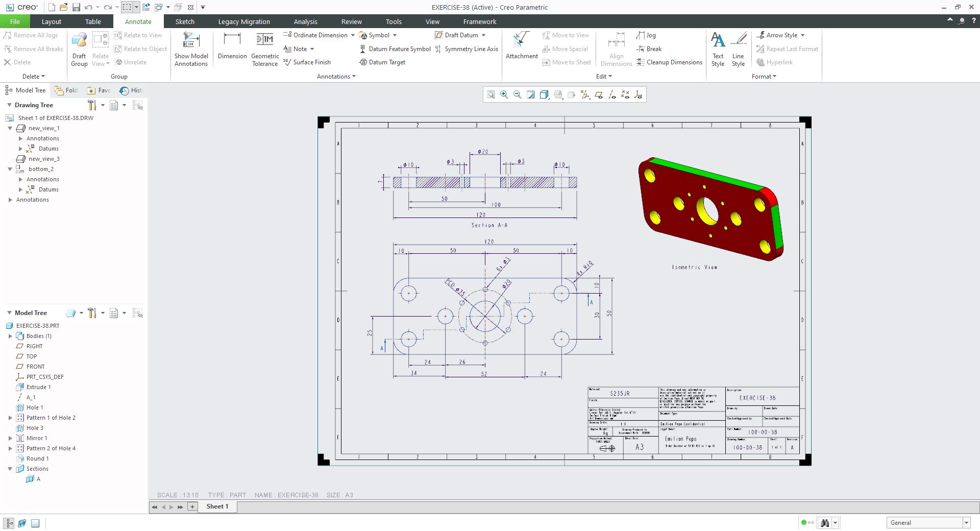
Task: Click the Show Model Annotations icon
Action: [x=191, y=50]
